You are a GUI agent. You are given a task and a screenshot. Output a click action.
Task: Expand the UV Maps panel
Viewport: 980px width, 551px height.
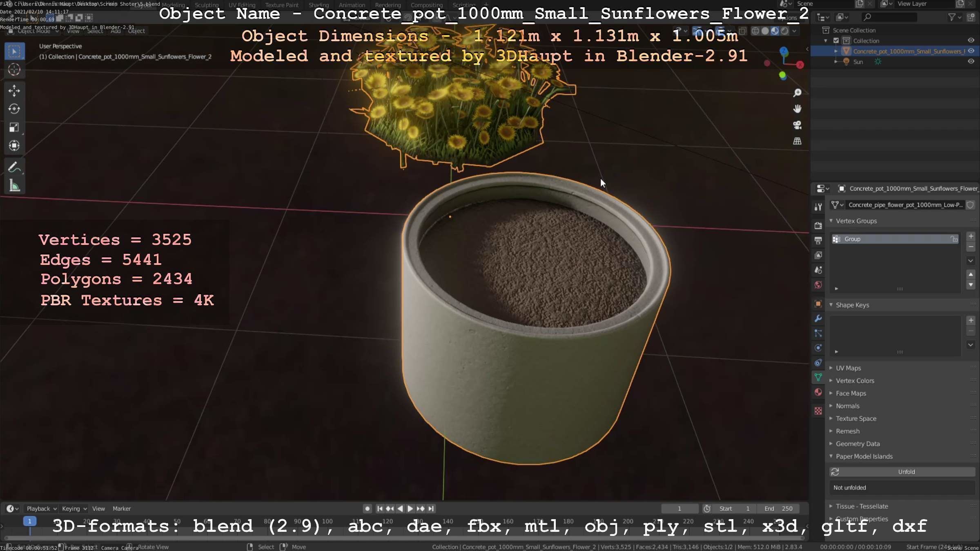(831, 368)
